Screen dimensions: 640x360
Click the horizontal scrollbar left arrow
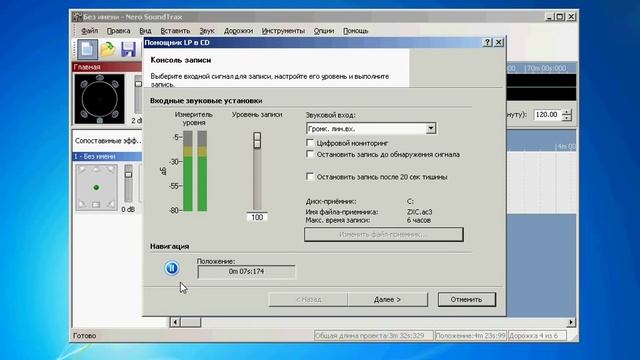tap(175, 322)
